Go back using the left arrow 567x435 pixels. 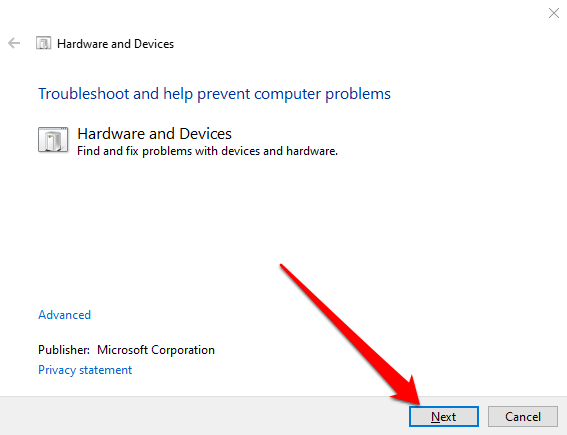point(14,43)
